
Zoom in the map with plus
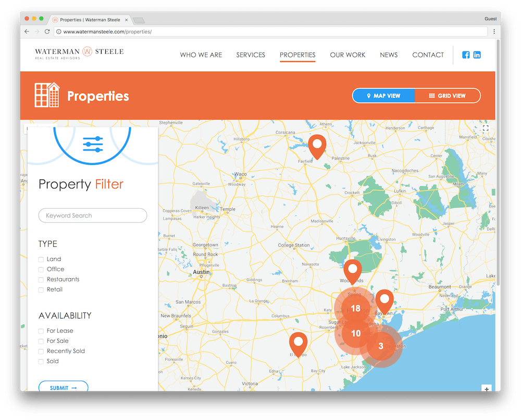click(x=487, y=389)
